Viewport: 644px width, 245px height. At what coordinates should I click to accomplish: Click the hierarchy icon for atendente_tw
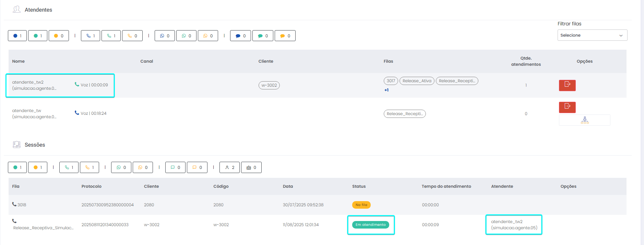pyautogui.click(x=584, y=120)
